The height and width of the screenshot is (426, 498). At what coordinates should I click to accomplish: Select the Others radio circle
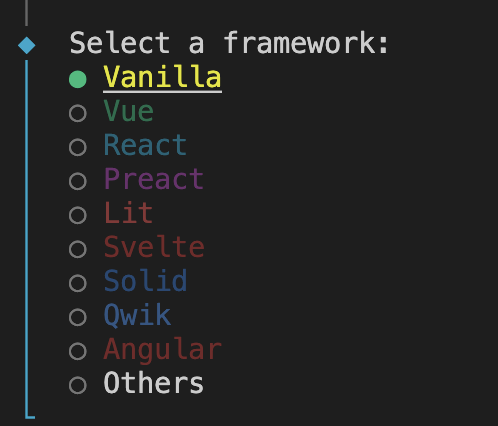click(78, 385)
